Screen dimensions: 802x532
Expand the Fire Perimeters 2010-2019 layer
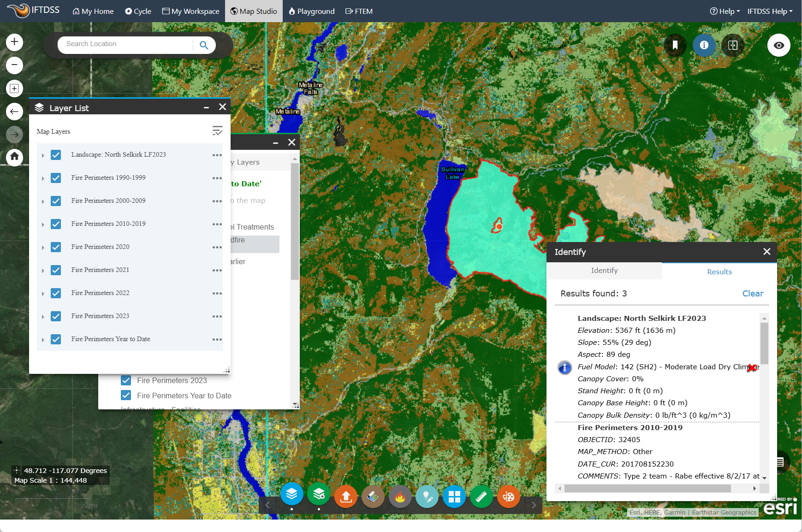(x=43, y=225)
